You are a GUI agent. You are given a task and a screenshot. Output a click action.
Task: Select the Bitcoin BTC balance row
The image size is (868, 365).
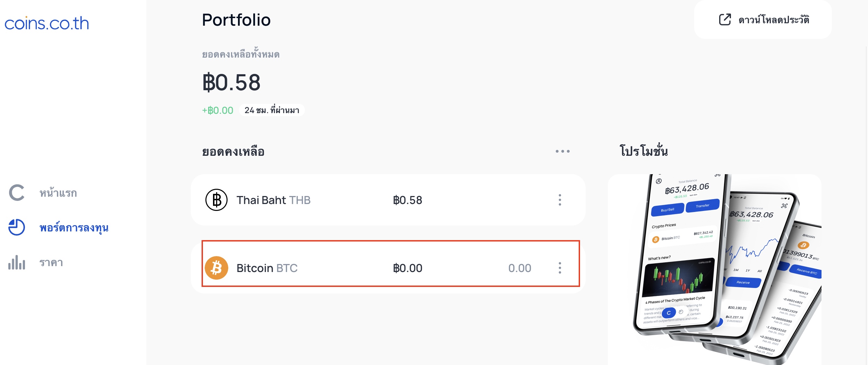coord(388,268)
